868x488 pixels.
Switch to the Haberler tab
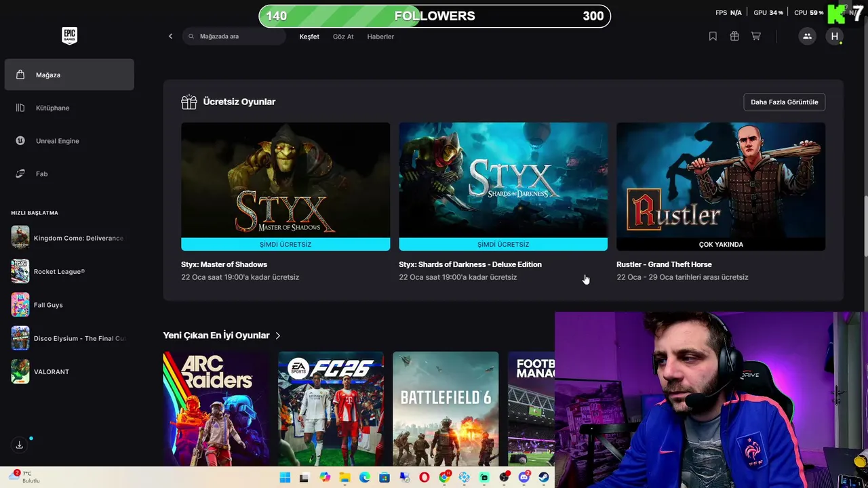(x=380, y=37)
